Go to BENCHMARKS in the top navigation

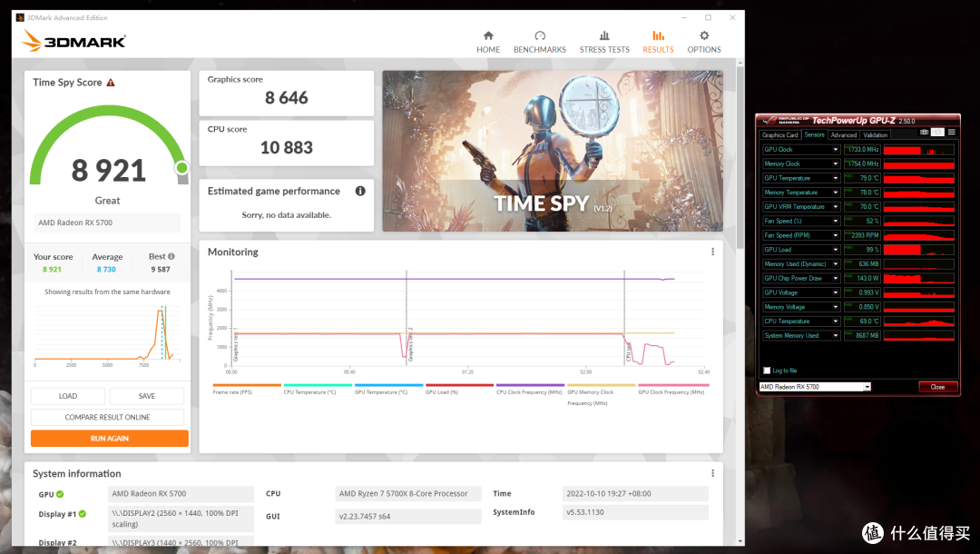click(540, 41)
